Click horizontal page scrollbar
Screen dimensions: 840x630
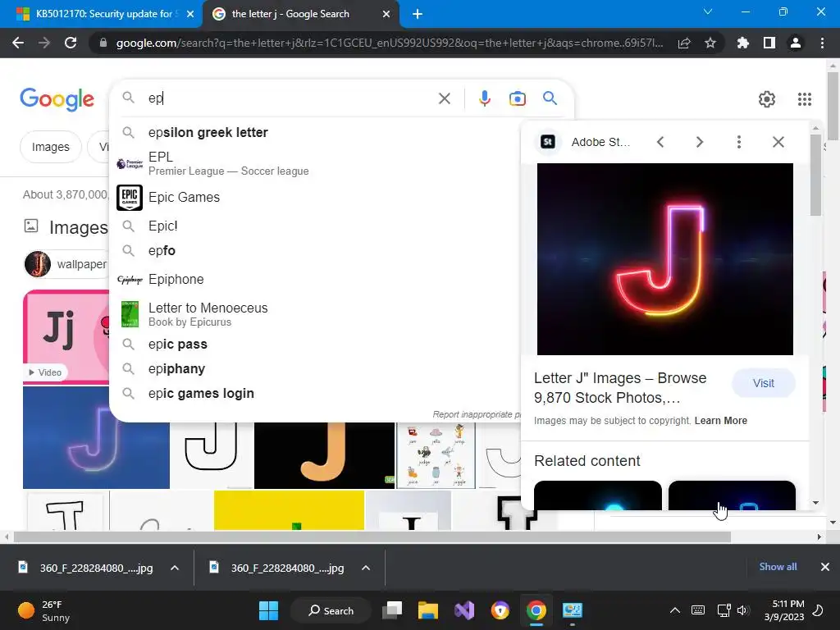[372, 536]
